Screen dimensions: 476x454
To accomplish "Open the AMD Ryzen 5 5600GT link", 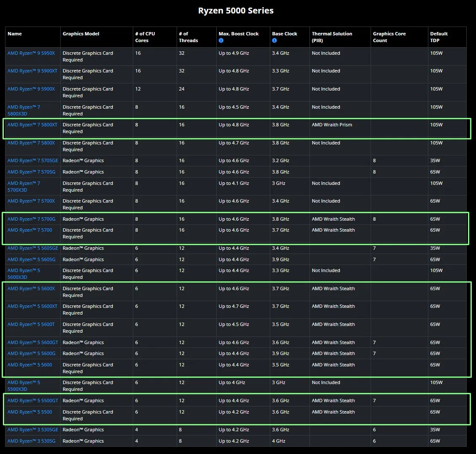I will point(33,342).
